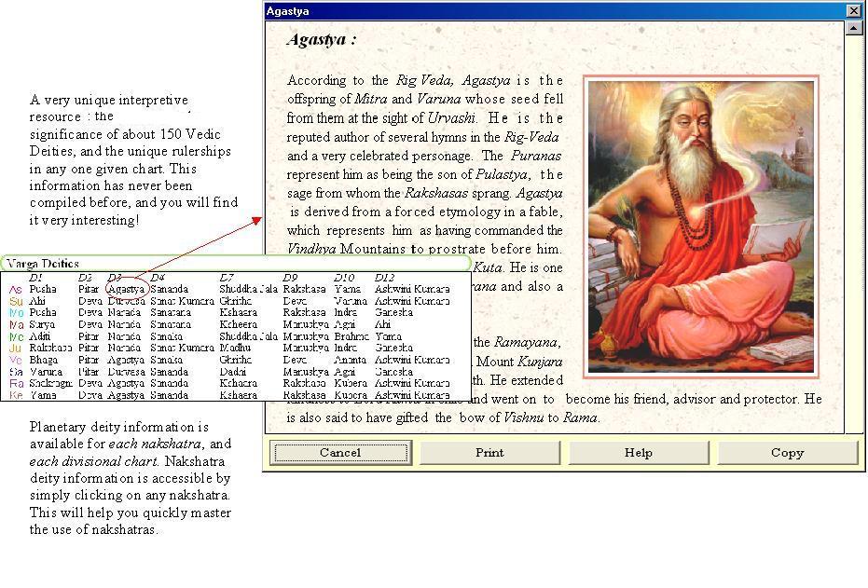Image resolution: width=868 pixels, height=588 pixels.
Task: Select Brahma in the D10 column
Action: coord(351,336)
